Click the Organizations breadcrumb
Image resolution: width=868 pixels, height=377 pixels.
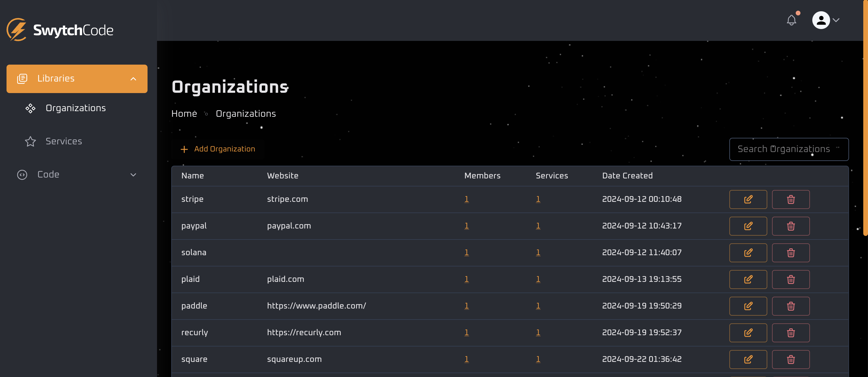click(246, 114)
